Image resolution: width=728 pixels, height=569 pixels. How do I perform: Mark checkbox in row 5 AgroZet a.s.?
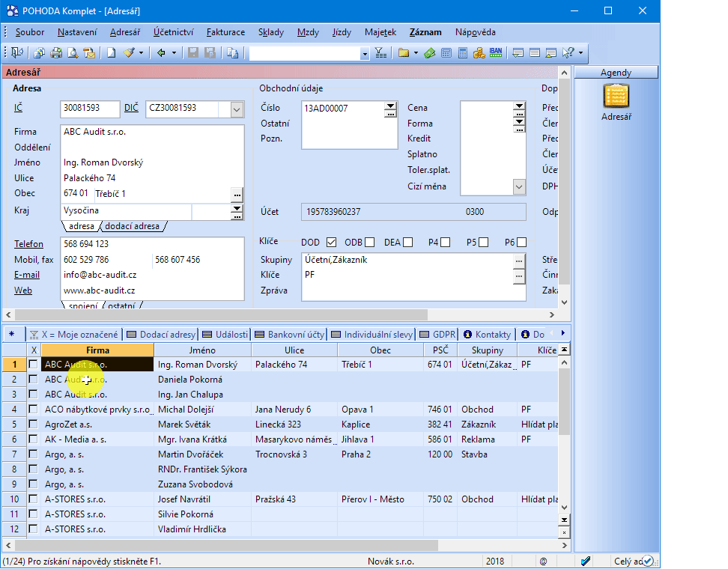[x=33, y=425]
